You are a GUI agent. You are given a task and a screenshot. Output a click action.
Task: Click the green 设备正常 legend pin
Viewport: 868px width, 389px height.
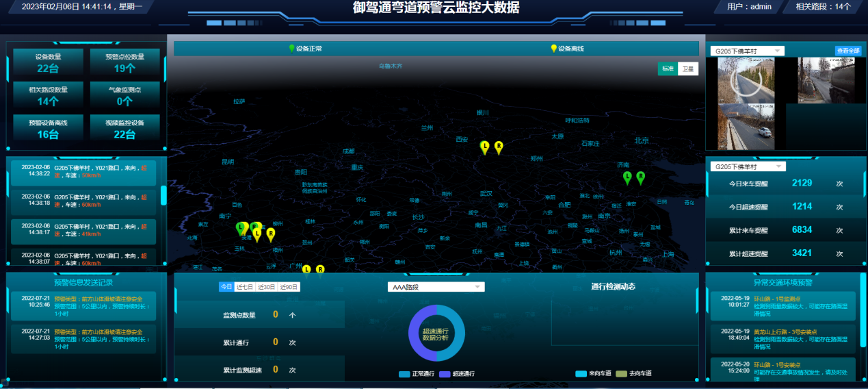(x=292, y=49)
